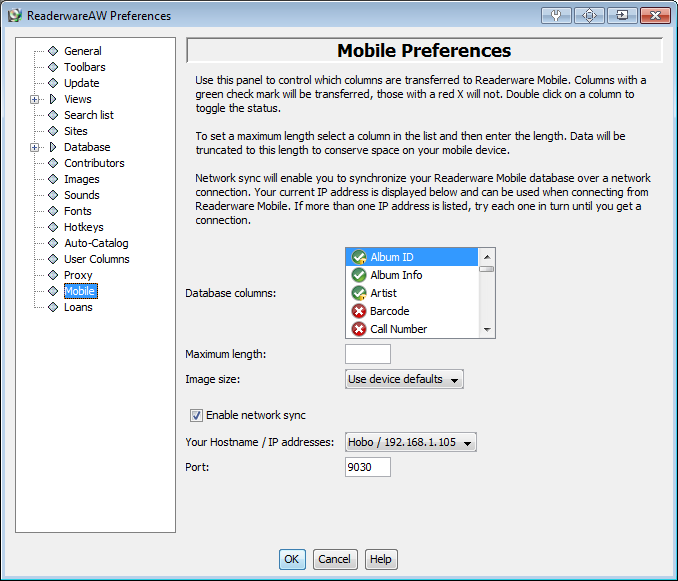Screen dimensions: 678x581
Task: Go to Contributors preferences
Action: [94, 163]
